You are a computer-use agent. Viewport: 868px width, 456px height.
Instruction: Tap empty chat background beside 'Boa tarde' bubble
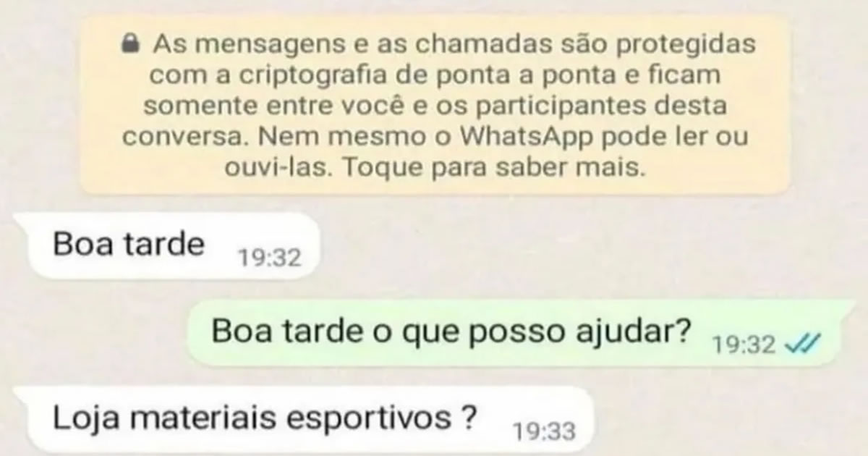point(579,248)
